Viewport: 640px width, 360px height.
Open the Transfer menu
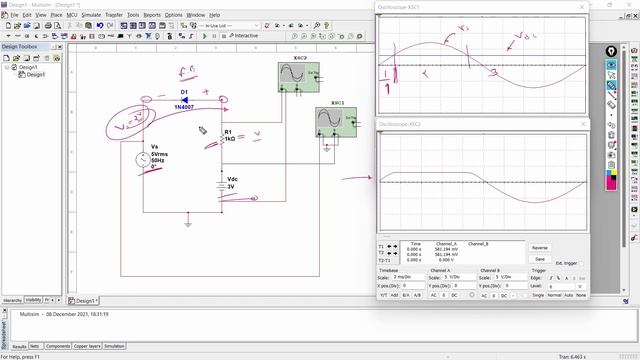114,15
